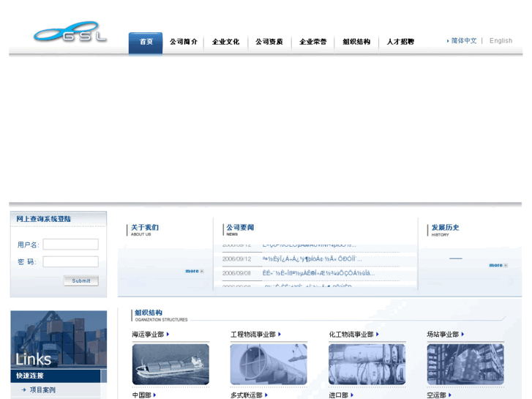Click the 公司要闻 news heading
The width and height of the screenshot is (532, 399).
pos(240,228)
